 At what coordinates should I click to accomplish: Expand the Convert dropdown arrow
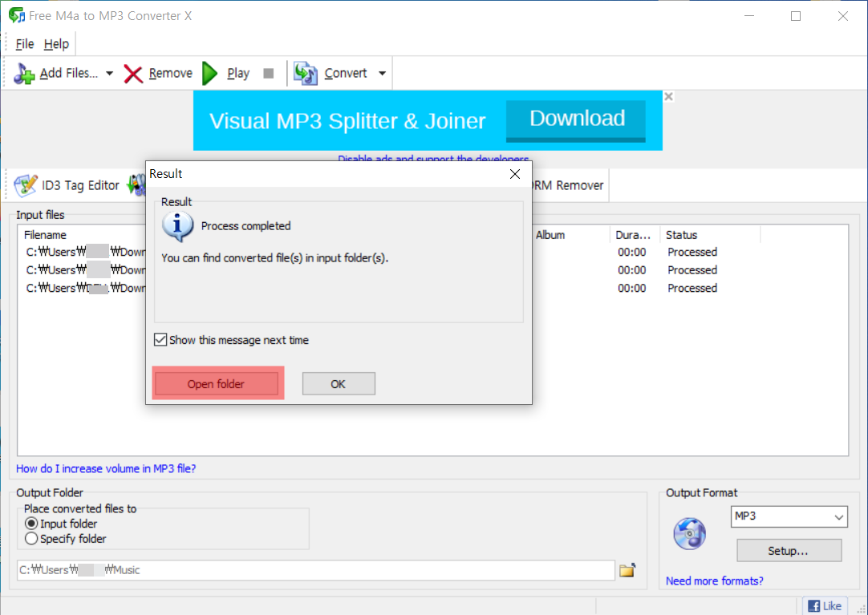382,73
